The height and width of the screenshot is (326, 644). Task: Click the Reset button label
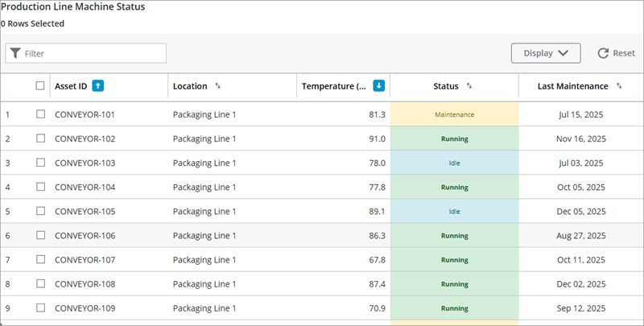[624, 53]
